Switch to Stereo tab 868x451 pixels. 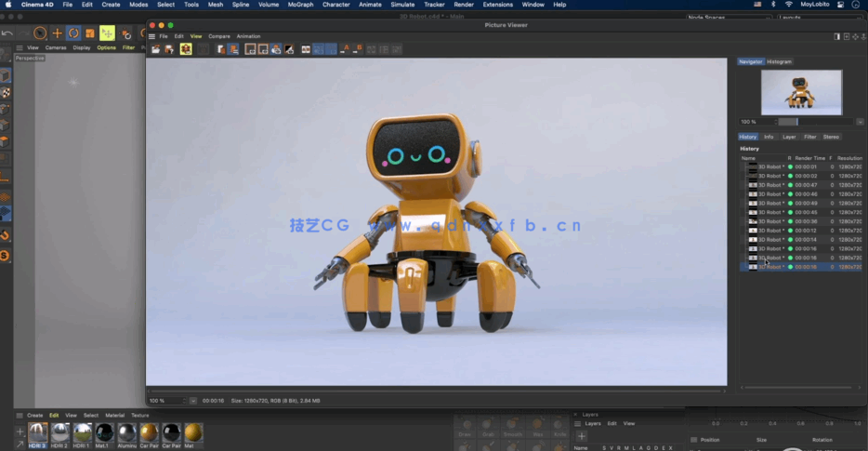click(831, 137)
